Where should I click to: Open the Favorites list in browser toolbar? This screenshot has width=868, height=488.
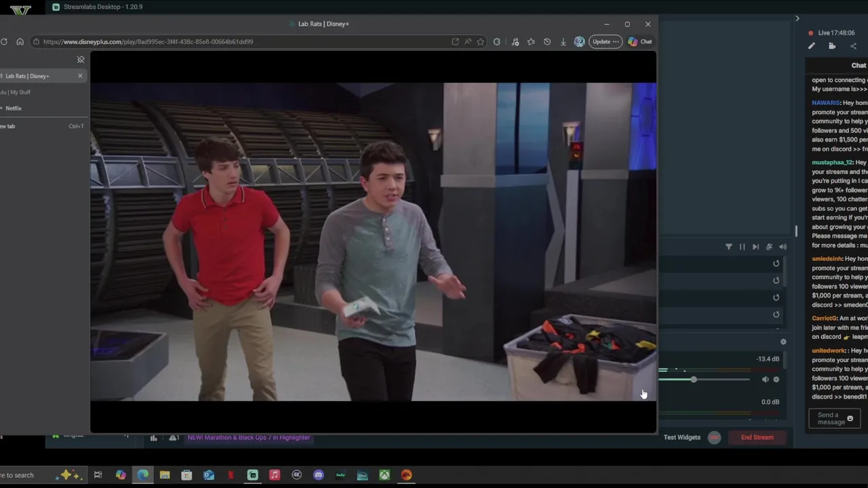pyautogui.click(x=531, y=41)
